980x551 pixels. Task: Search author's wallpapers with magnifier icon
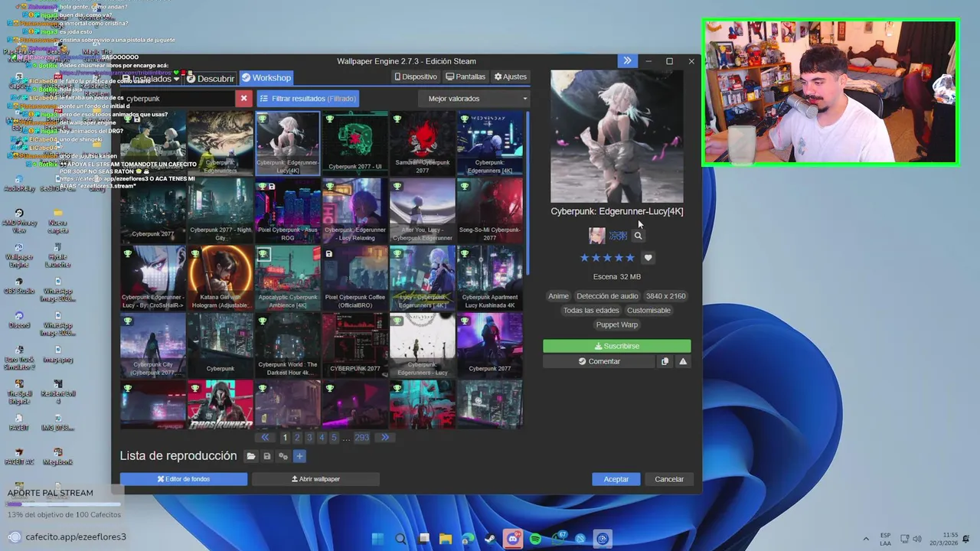tap(638, 236)
